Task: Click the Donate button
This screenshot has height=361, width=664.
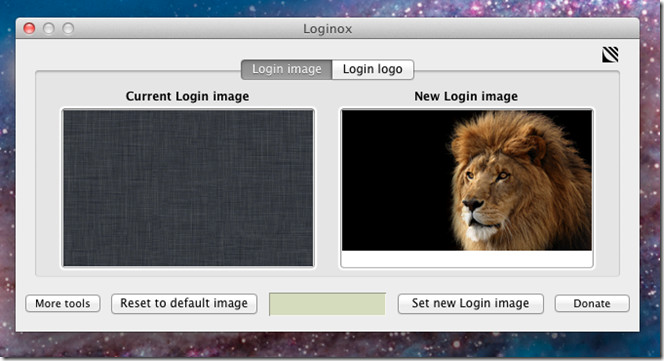Action: 592,303
